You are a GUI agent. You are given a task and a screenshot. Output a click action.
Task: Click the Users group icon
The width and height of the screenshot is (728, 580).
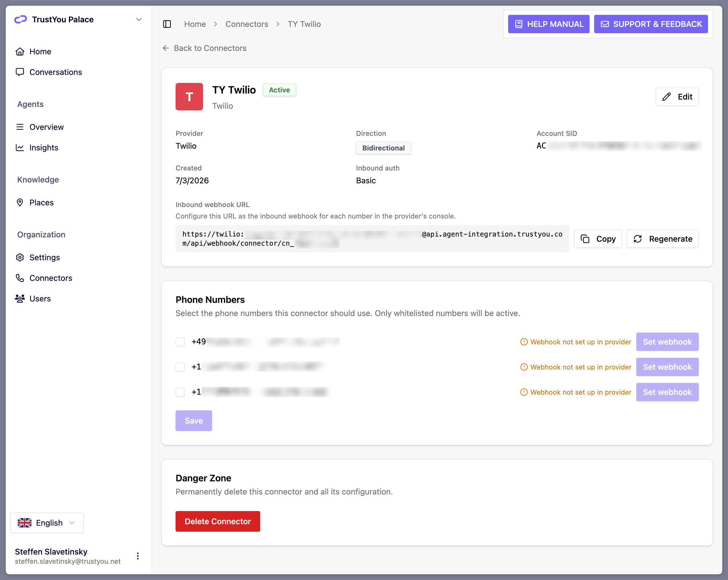20,298
